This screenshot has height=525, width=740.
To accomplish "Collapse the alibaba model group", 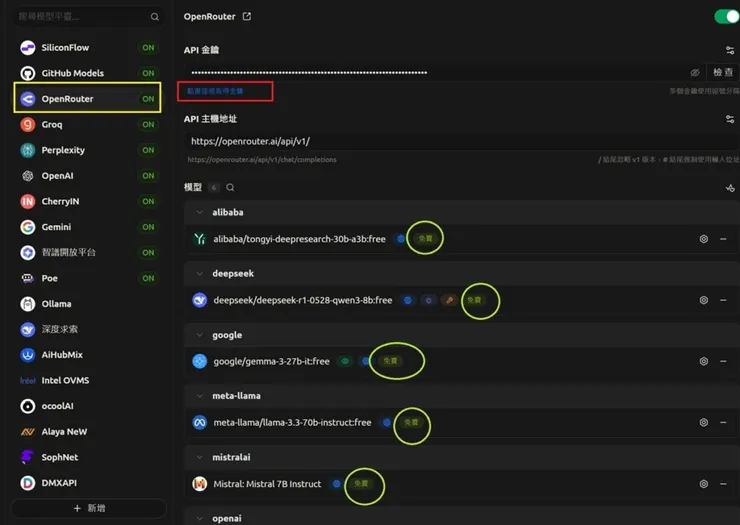I will (200, 212).
